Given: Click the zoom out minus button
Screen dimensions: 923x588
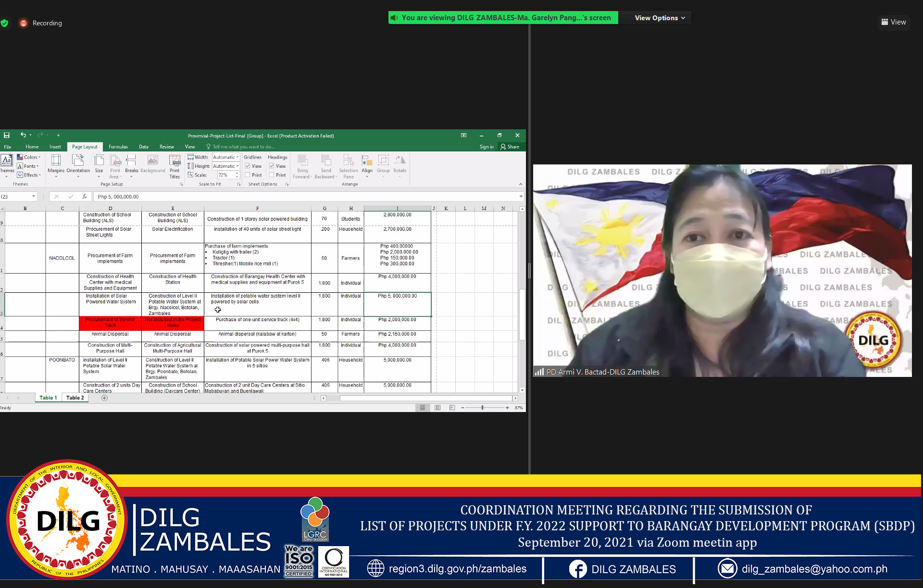Looking at the screenshot, I should tap(462, 408).
